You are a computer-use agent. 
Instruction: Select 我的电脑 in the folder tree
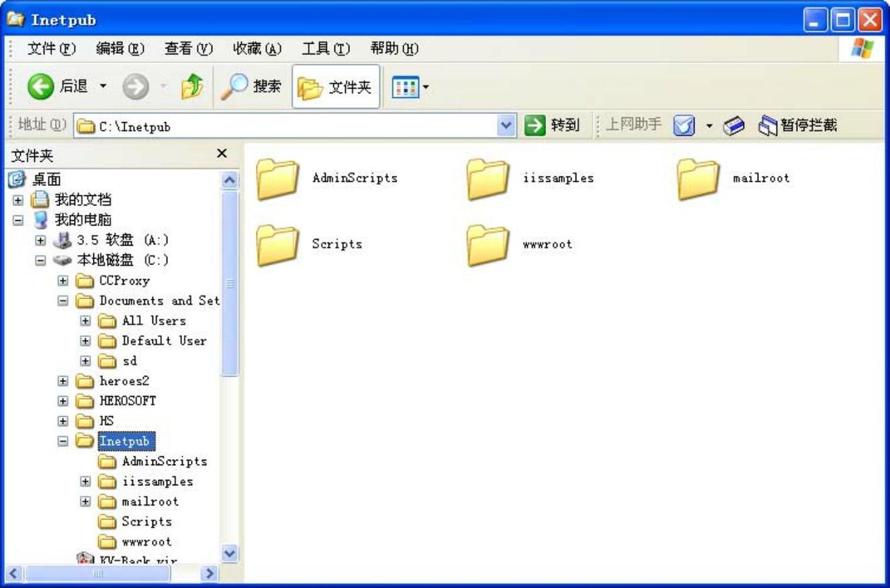tap(82, 220)
